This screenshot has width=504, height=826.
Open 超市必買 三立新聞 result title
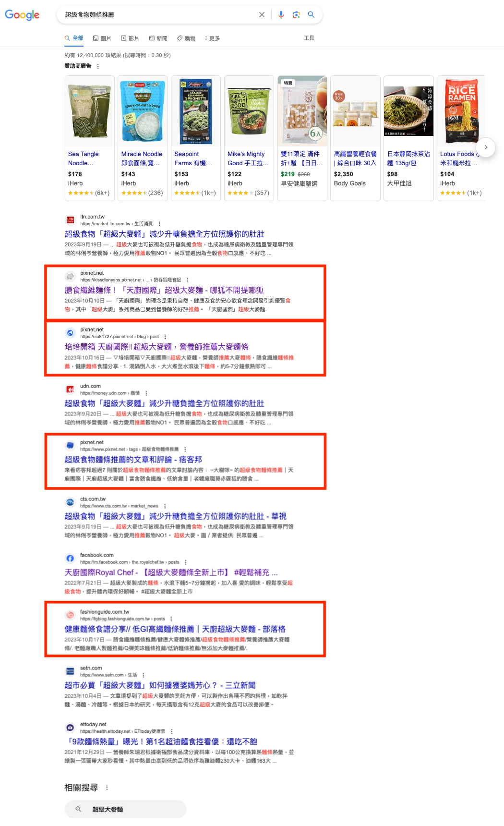tap(160, 685)
